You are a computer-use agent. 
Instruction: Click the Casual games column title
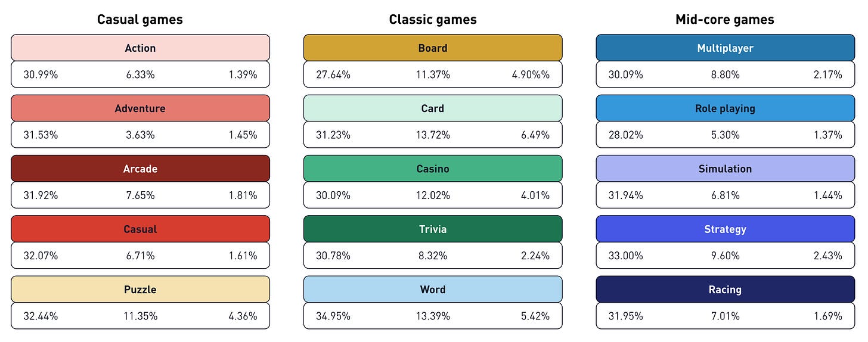pyautogui.click(x=140, y=20)
